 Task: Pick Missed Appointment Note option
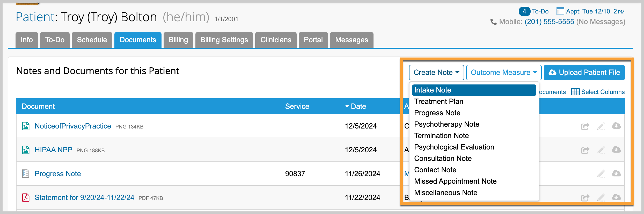coord(455,181)
